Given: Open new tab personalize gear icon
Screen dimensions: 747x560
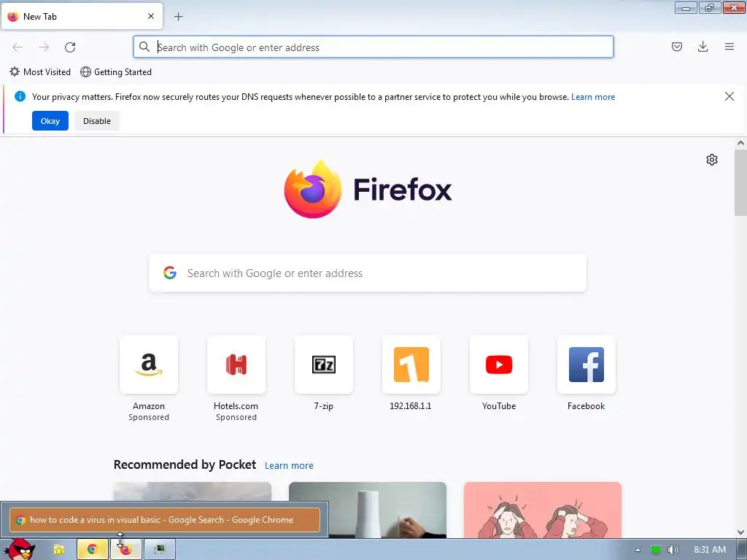Looking at the screenshot, I should point(712,160).
